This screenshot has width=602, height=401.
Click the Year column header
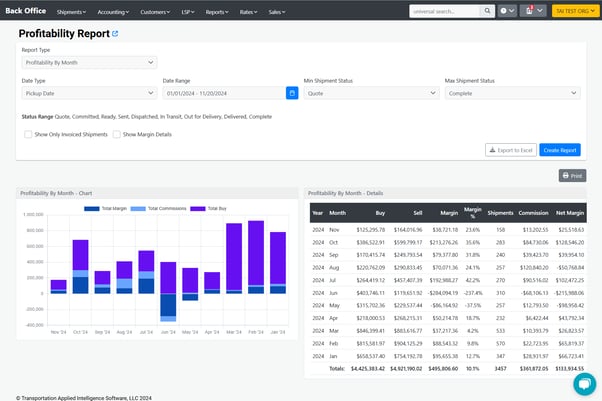(x=318, y=213)
